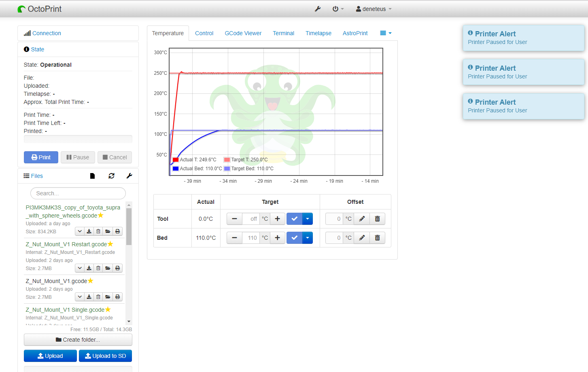Delete the Z_Nut_Mount_V1.gcode file

98,297
